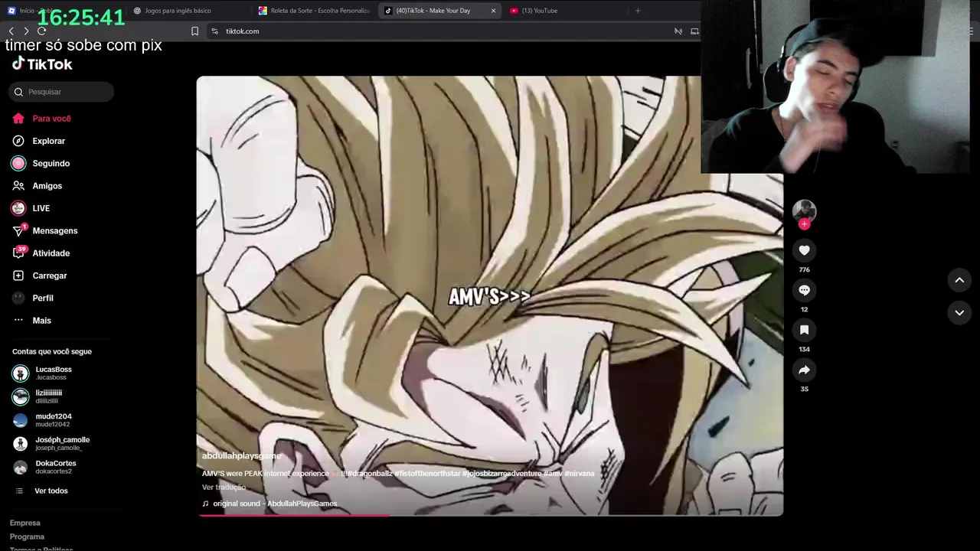This screenshot has width=980, height=551.
Task: Open LucasBoss followed account
Action: coord(43,373)
